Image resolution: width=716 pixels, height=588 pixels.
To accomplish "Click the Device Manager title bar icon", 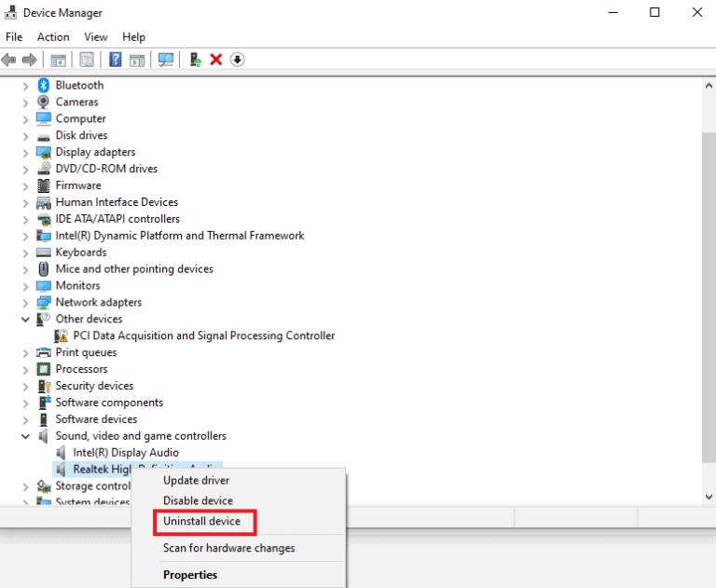I will [10, 12].
